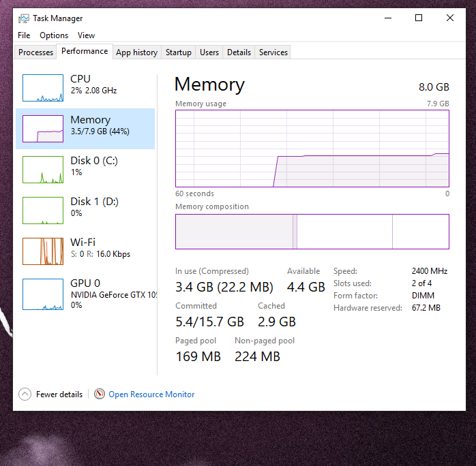Screen dimensions: 476x466
Task: Collapse view with Fewer details arrow
Action: tap(25, 394)
